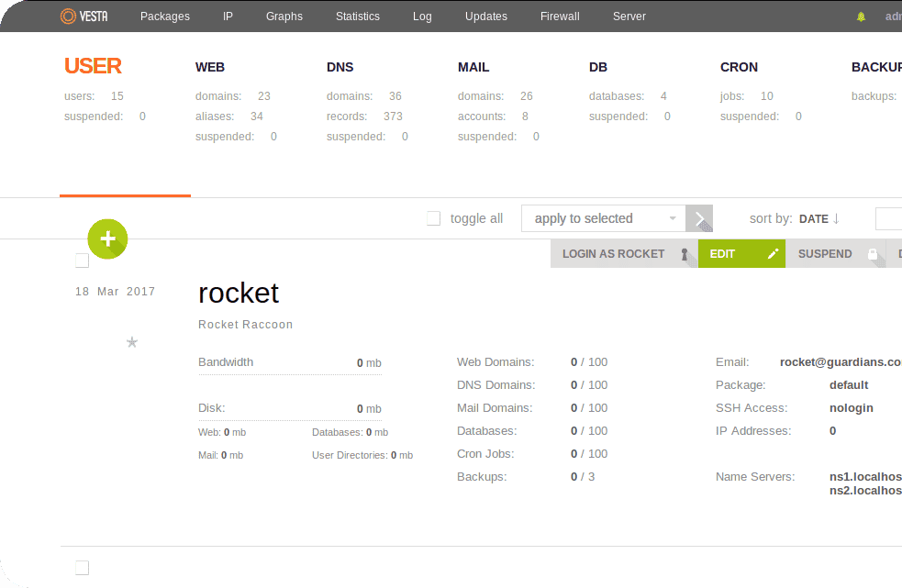Click the key icon on Login as Rocket
The width and height of the screenshot is (902, 588).
click(684, 254)
